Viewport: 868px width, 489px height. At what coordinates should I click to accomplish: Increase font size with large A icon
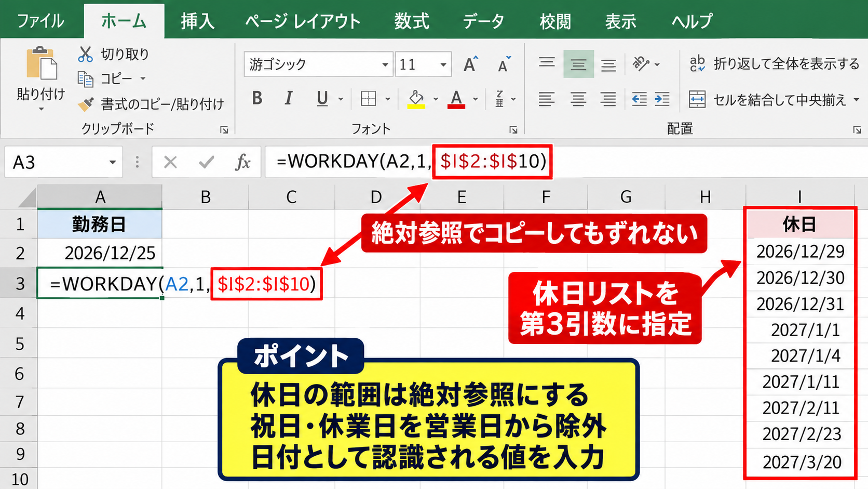point(470,64)
